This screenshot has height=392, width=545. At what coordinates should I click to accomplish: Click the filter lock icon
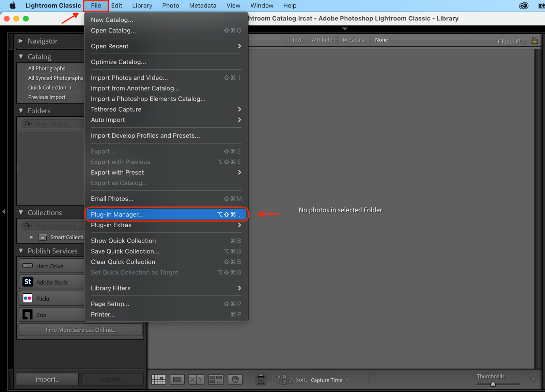pos(534,40)
